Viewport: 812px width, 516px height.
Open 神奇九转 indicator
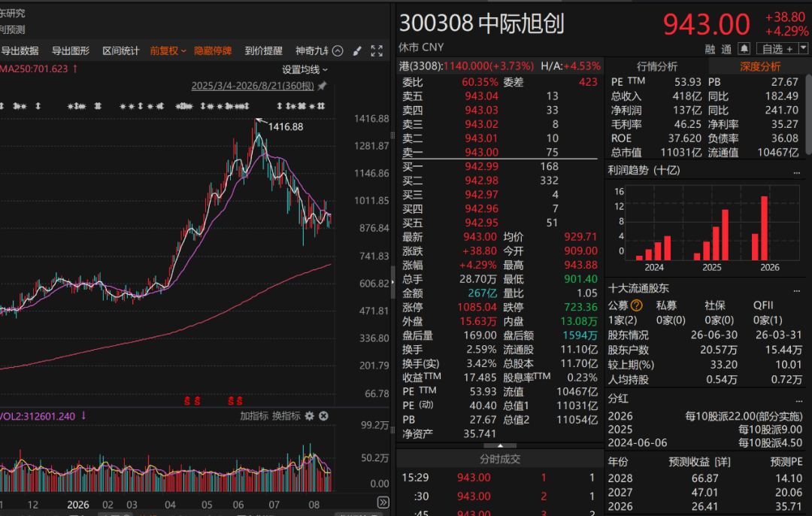coord(312,50)
